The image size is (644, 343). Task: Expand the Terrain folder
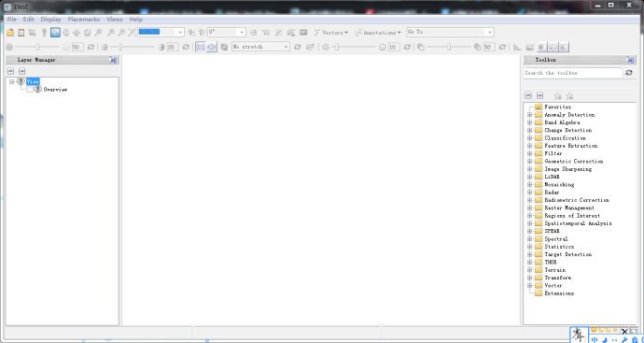(530, 270)
